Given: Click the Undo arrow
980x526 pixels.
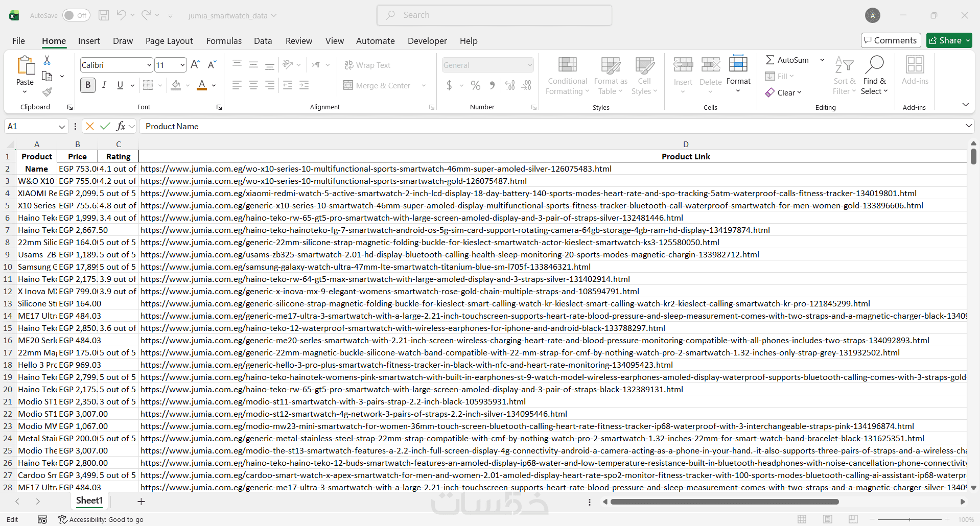Looking at the screenshot, I should pos(121,15).
